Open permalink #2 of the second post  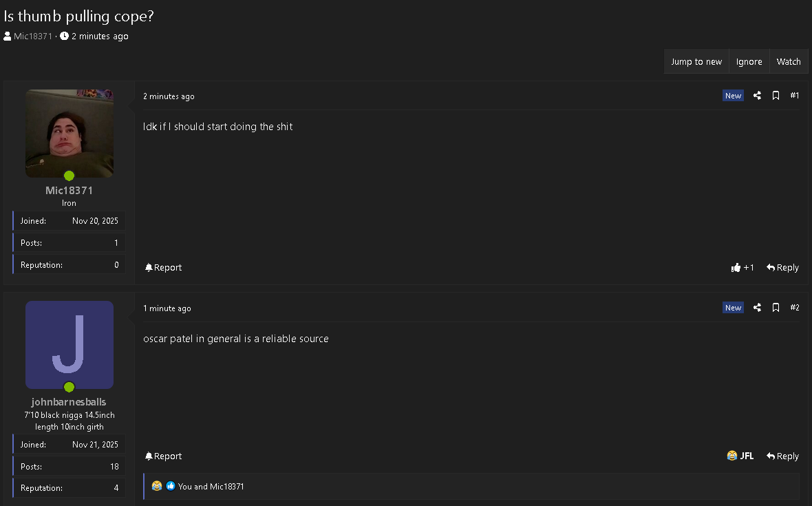coord(795,308)
